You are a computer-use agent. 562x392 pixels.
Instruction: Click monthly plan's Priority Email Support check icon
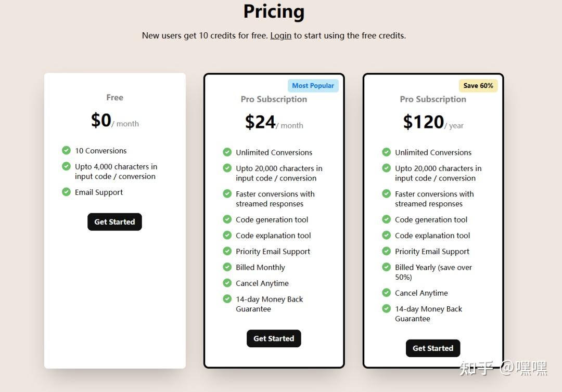pyautogui.click(x=227, y=251)
